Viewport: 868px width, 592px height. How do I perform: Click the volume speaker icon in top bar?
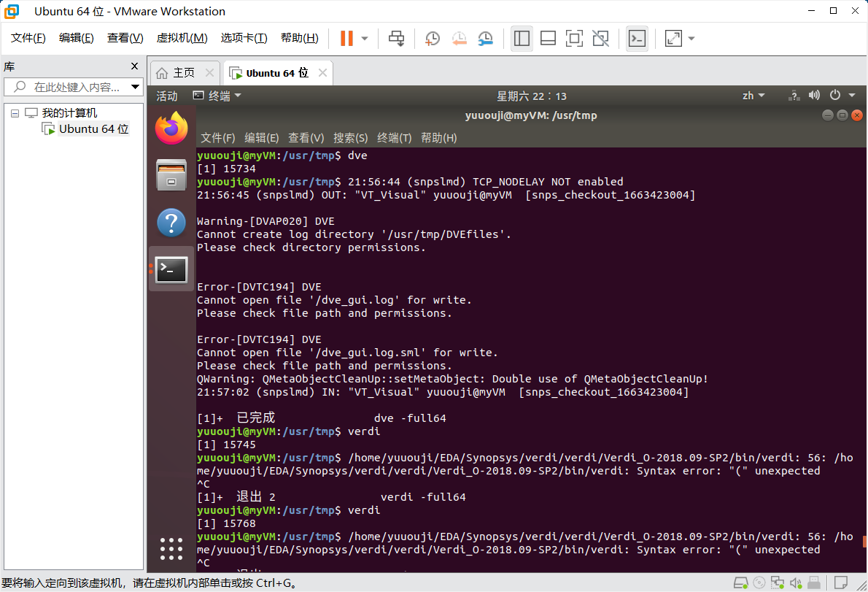click(813, 96)
